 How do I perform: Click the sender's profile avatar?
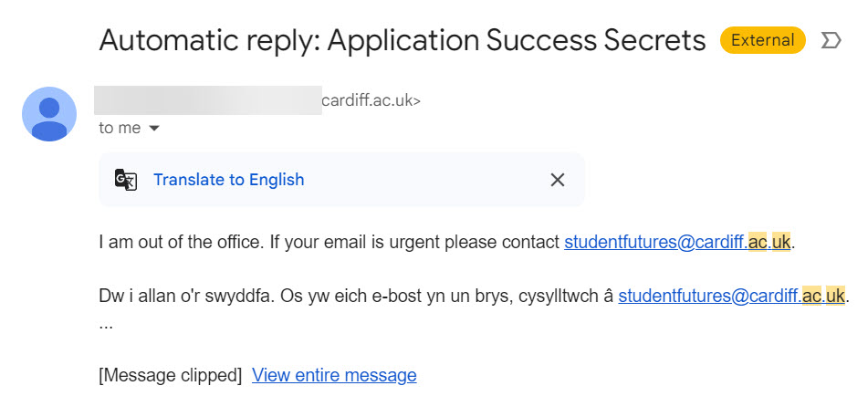tap(48, 114)
